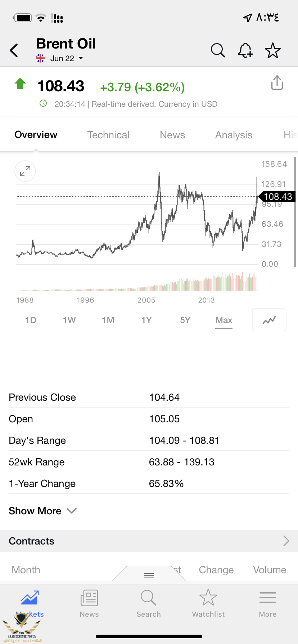Switch to the Technical tab
298x644 pixels.
pos(108,135)
